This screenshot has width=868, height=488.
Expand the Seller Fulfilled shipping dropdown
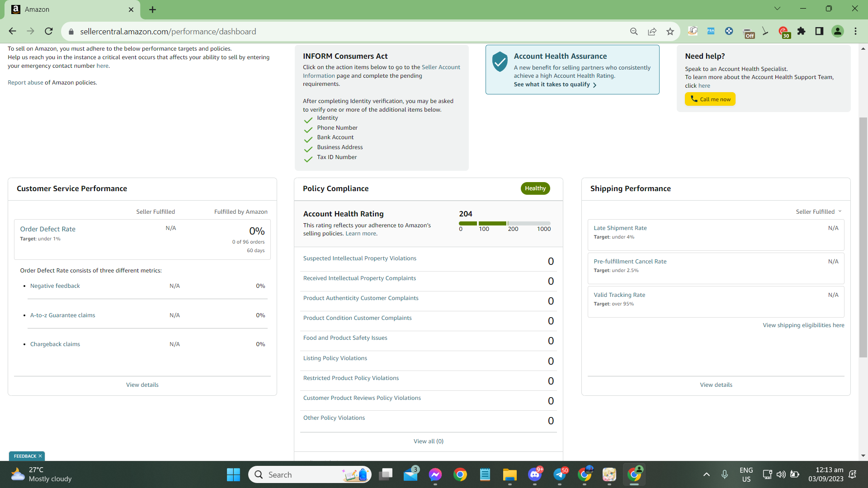(x=819, y=211)
